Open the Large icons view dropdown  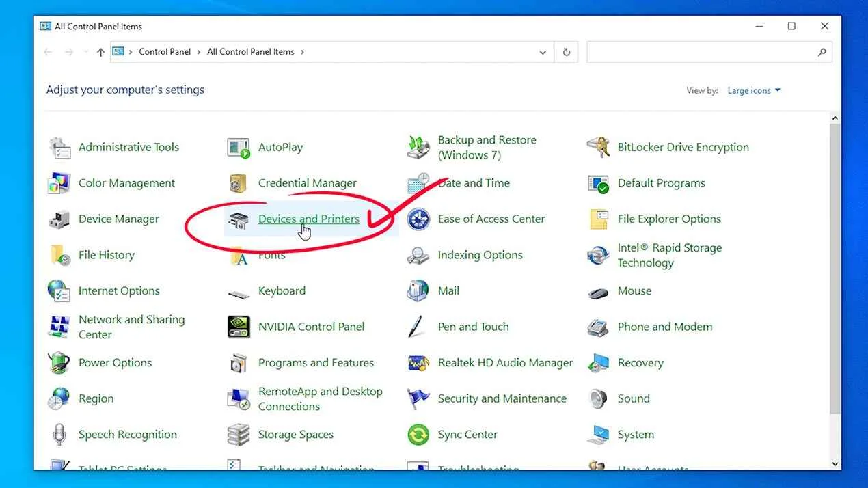[x=754, y=90]
